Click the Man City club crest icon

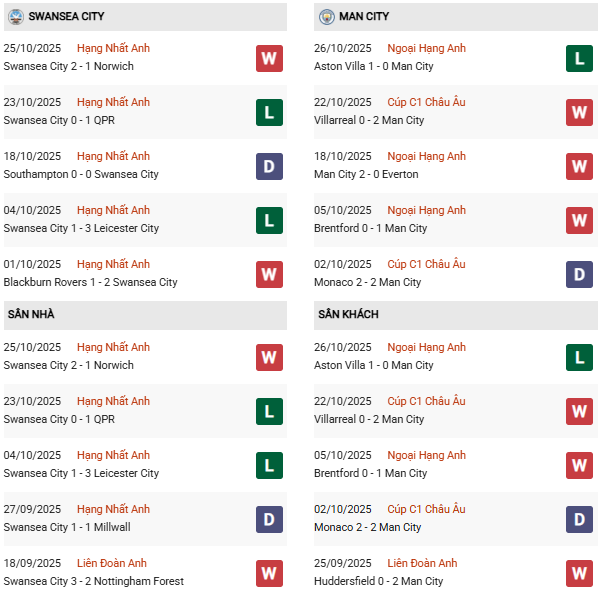click(327, 17)
